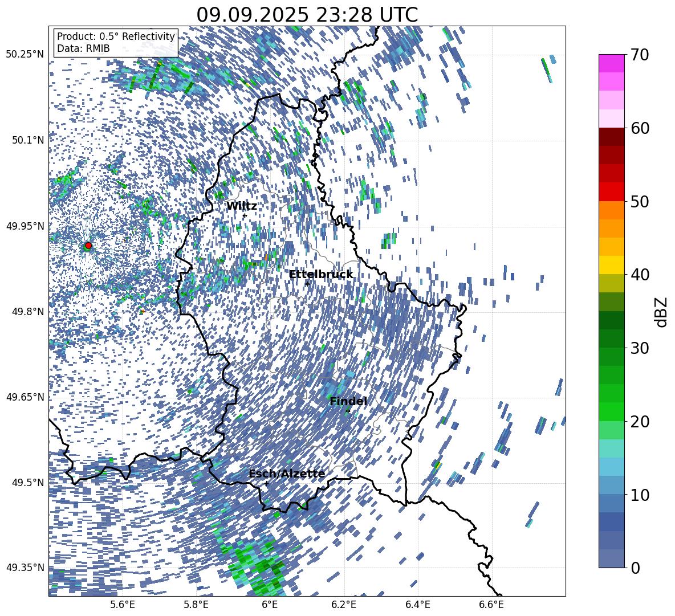Select the Wiltz city label
Image resolution: width=675 pixels, height=616 pixels.
click(x=242, y=206)
